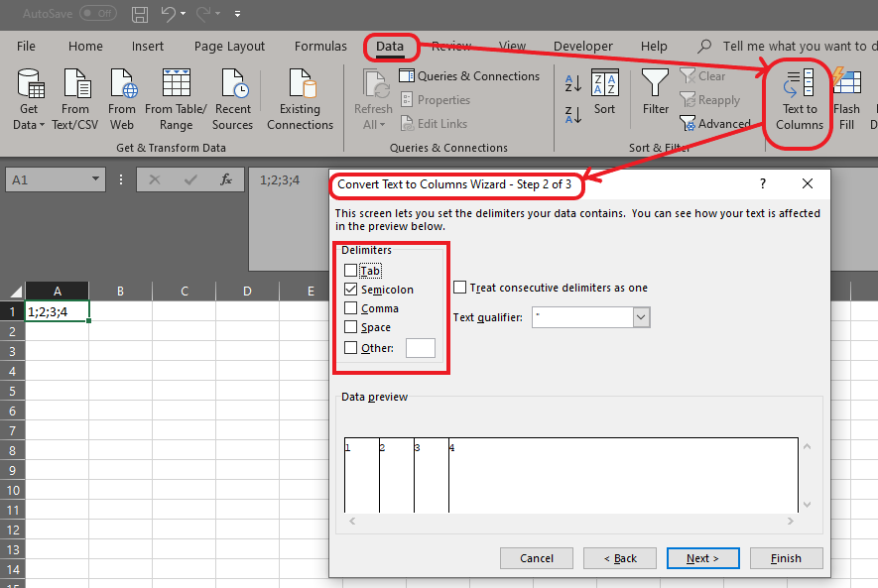Click the Flash Fill icon

[x=846, y=81]
